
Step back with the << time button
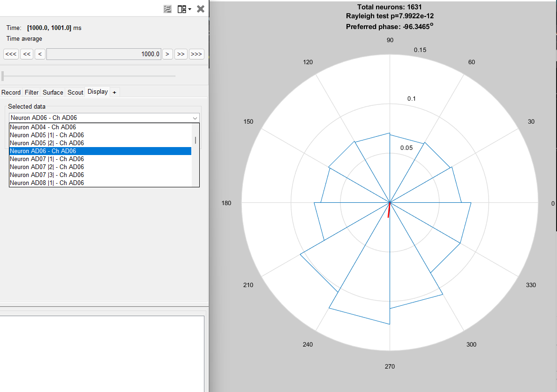(27, 54)
